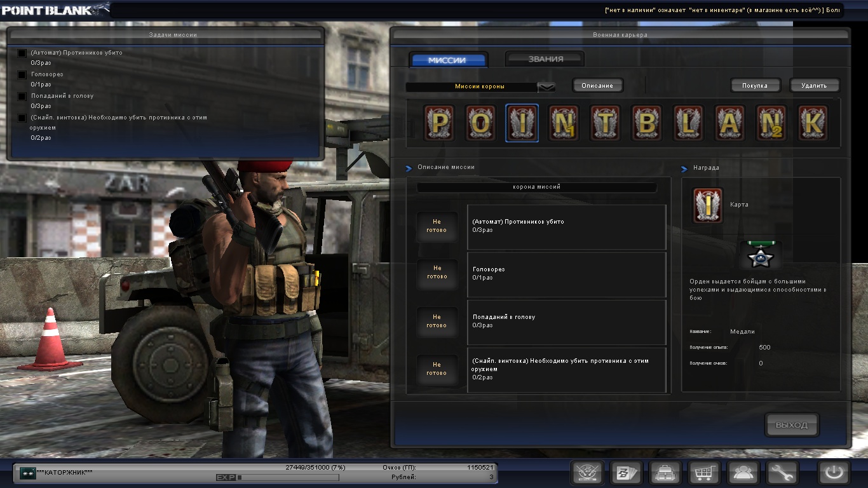Click the EXP progress bar
The width and height of the screenshot is (868, 488).
(x=287, y=477)
